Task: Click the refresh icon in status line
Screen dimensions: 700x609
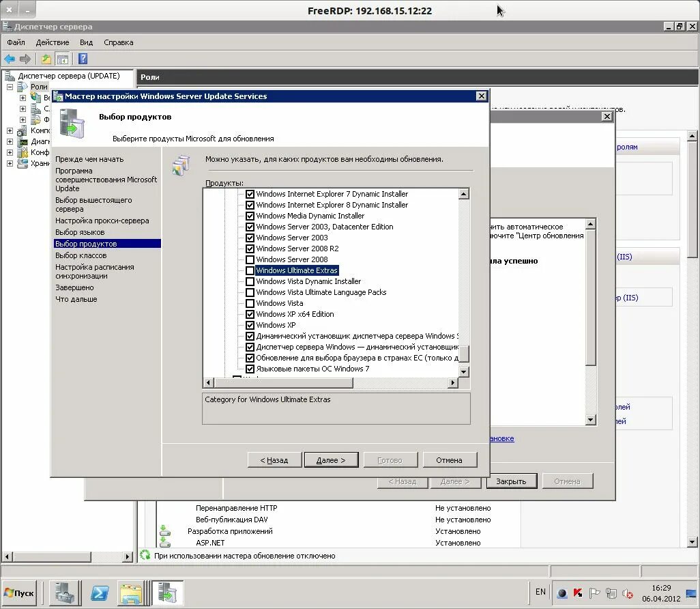Action: click(145, 555)
